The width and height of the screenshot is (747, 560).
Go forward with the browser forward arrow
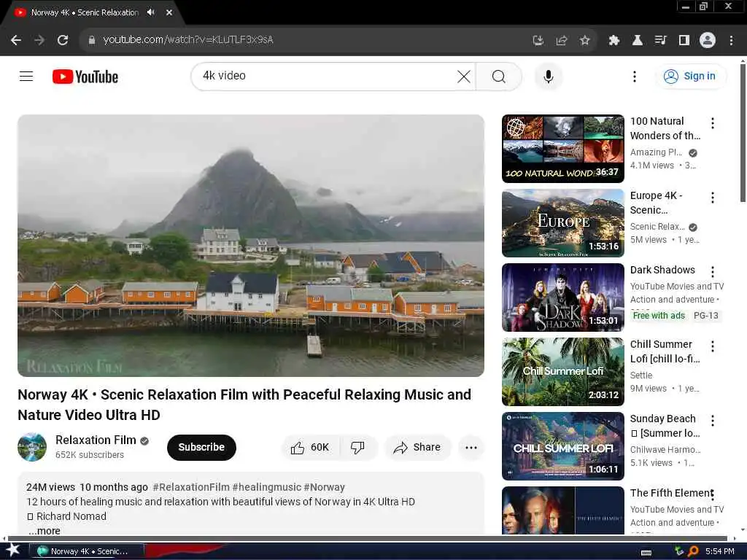[x=39, y=40]
